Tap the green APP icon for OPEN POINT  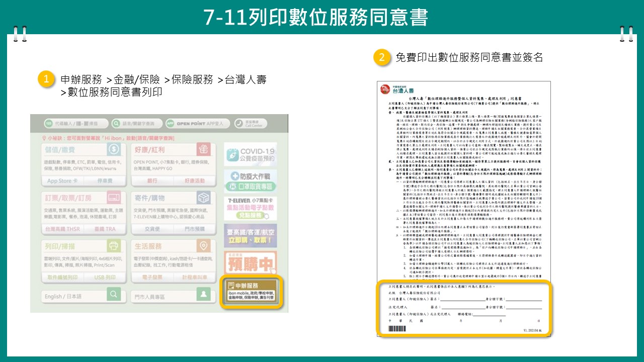(170, 124)
